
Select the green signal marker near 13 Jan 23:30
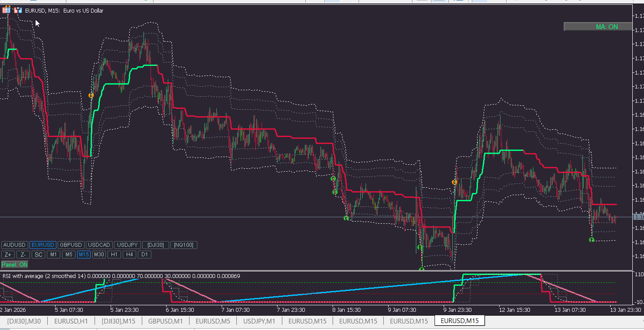coord(592,239)
